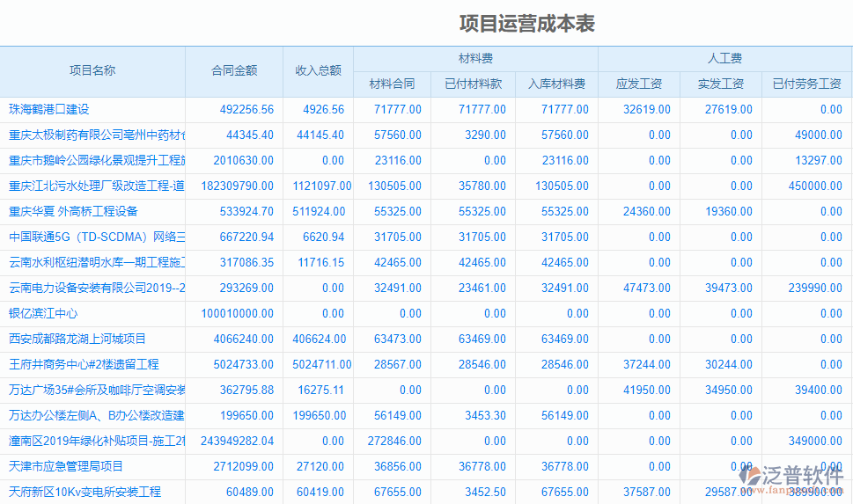Click the 西安成都路龙湖上河城项目 project link
Screen dimensions: 853x504
[x=77, y=340]
